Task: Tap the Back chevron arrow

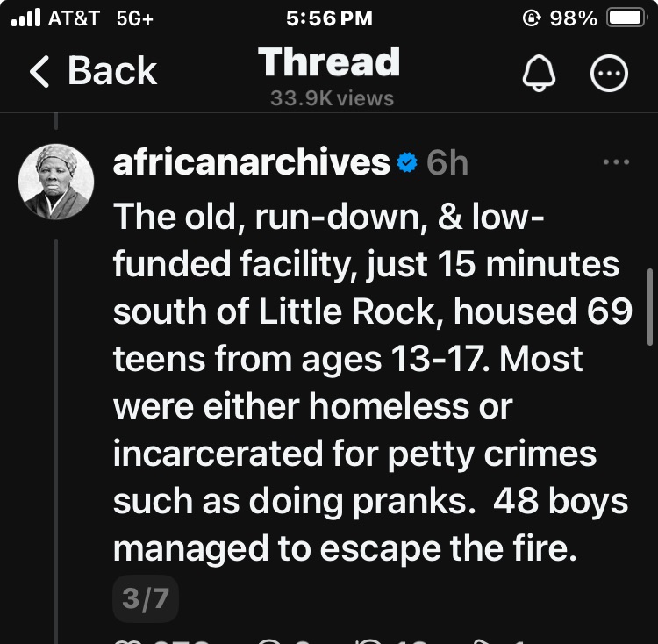Action: tap(40, 72)
